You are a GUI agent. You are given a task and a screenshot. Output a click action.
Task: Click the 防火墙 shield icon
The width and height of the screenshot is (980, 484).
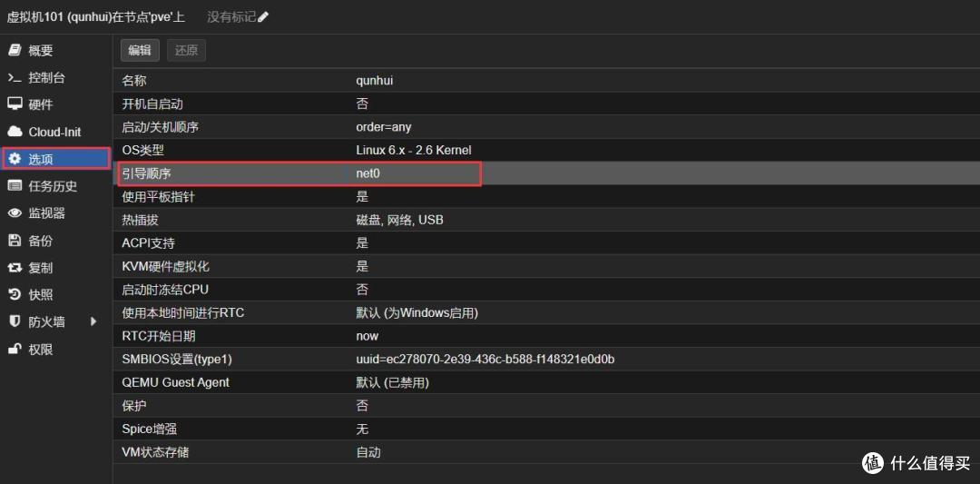[15, 322]
